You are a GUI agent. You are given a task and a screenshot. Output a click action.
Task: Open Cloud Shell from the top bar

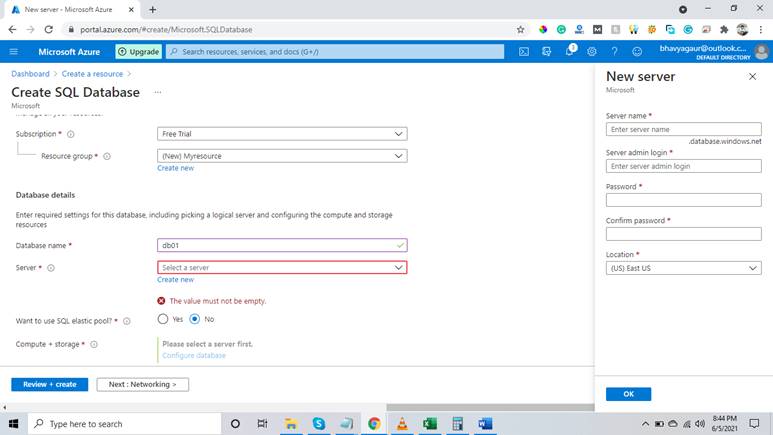[524, 51]
